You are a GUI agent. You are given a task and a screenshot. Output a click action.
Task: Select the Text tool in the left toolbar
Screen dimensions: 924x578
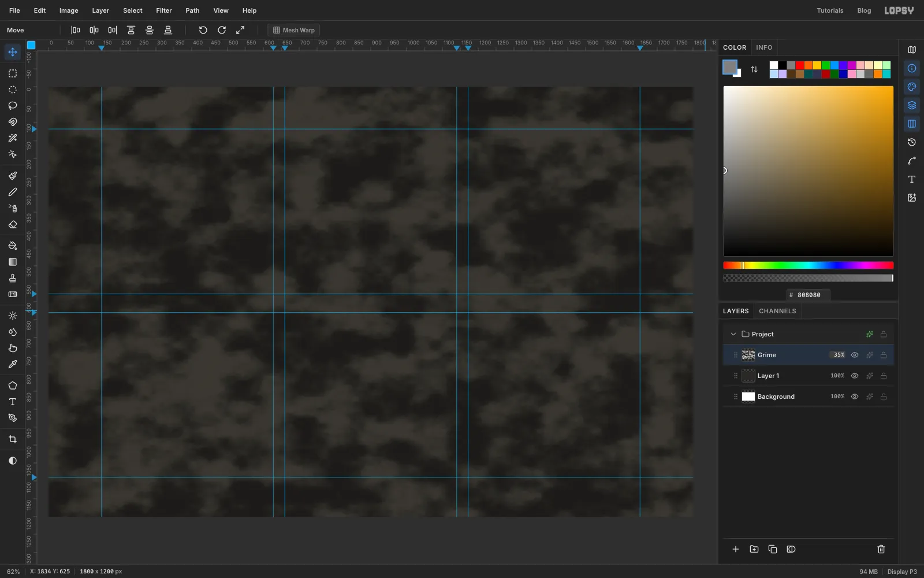click(x=13, y=402)
